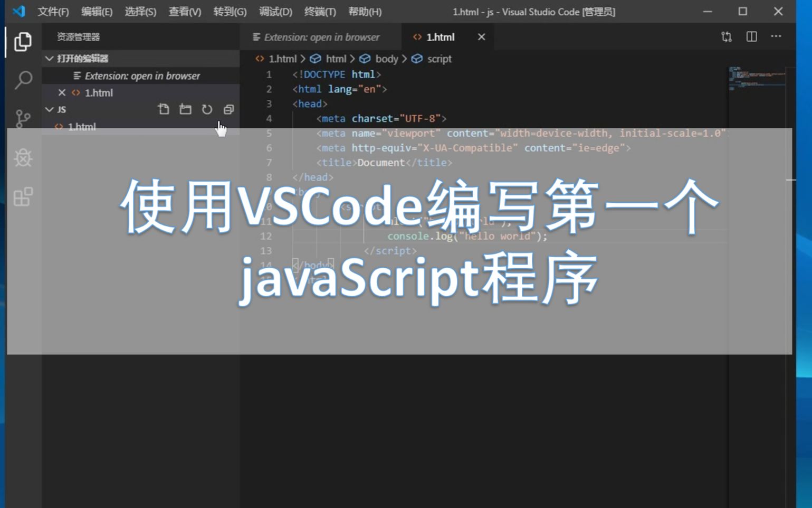The image size is (812, 508).
Task: Click the meta charset="UTF-8" line
Action: tap(381, 119)
